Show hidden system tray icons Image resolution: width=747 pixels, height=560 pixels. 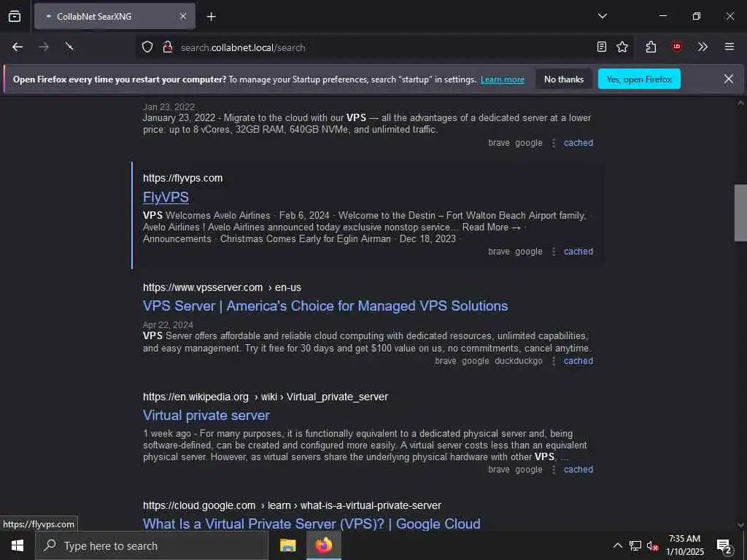[x=617, y=545]
